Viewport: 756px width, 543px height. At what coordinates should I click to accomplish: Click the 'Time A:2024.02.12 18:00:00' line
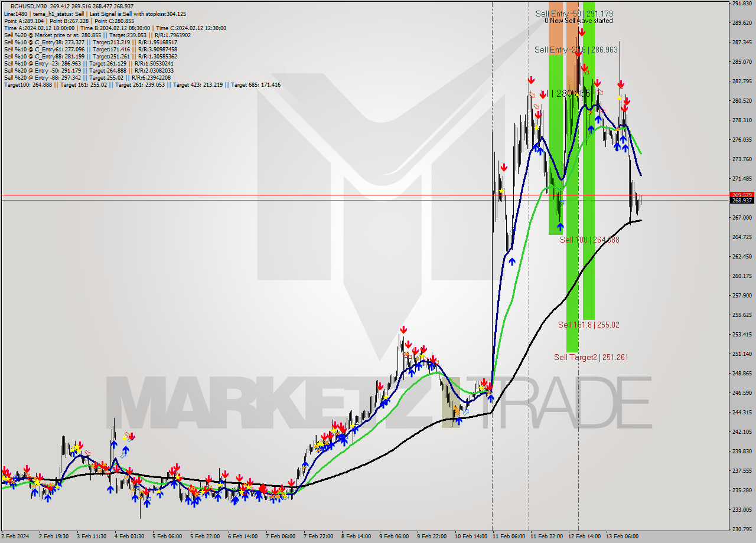click(x=115, y=28)
